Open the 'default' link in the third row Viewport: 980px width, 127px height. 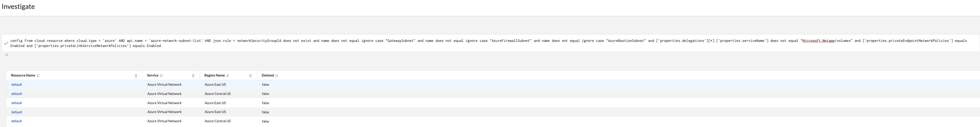point(17,103)
